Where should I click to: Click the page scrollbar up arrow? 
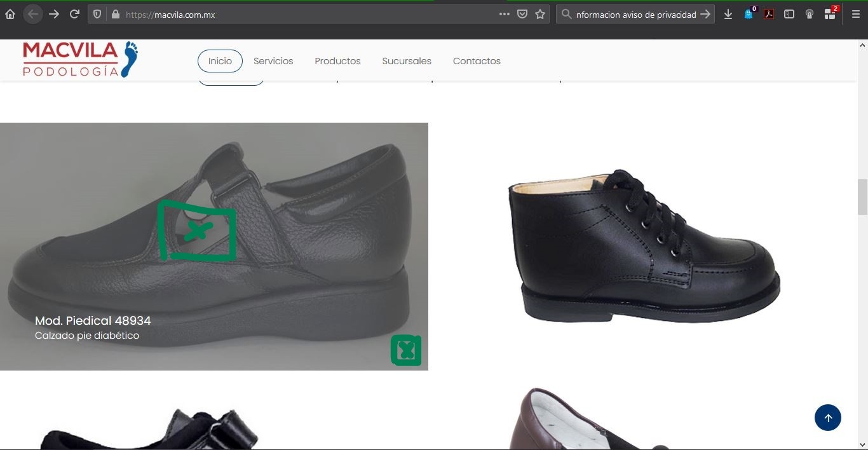pos(863,46)
